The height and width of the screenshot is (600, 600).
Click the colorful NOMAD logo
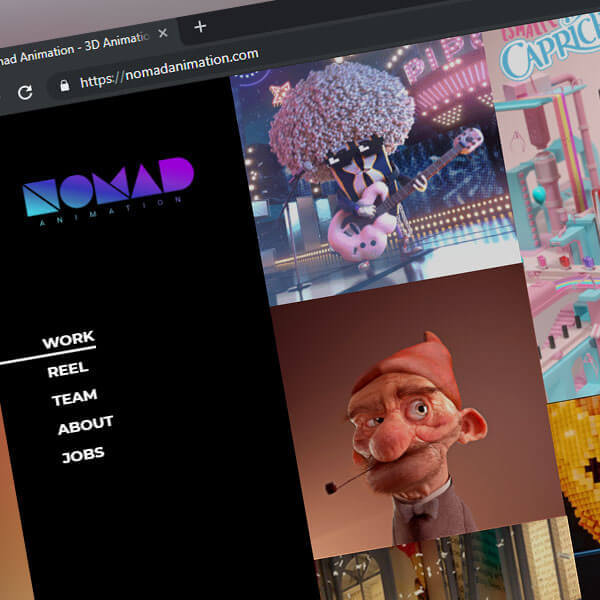(x=108, y=185)
